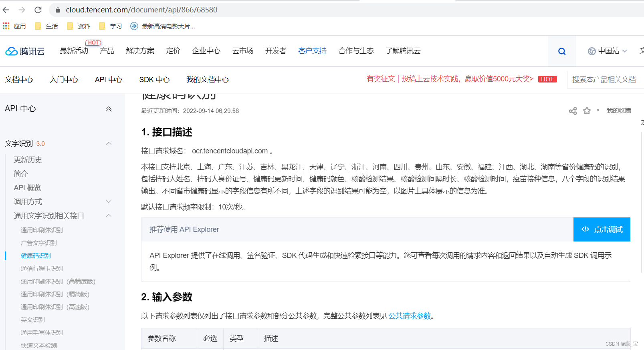Open the 公共请求参数 link
The height and width of the screenshot is (350, 644).
coord(410,316)
